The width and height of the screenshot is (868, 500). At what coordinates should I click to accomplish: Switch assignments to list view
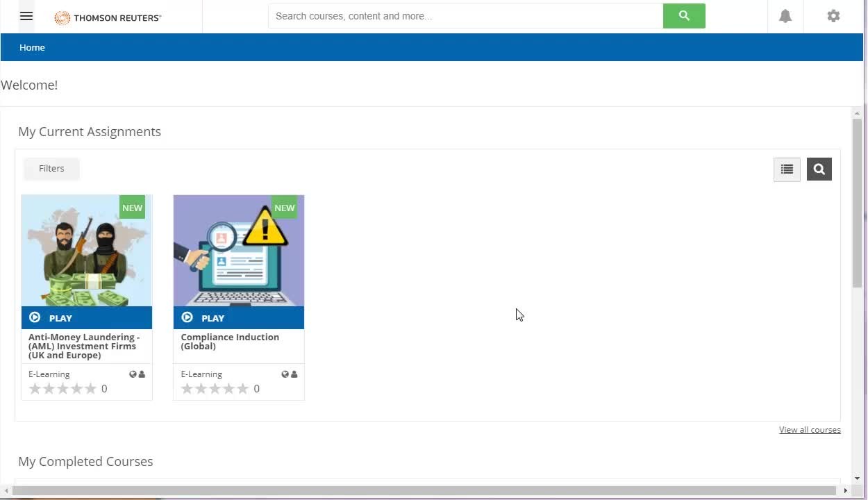(787, 169)
